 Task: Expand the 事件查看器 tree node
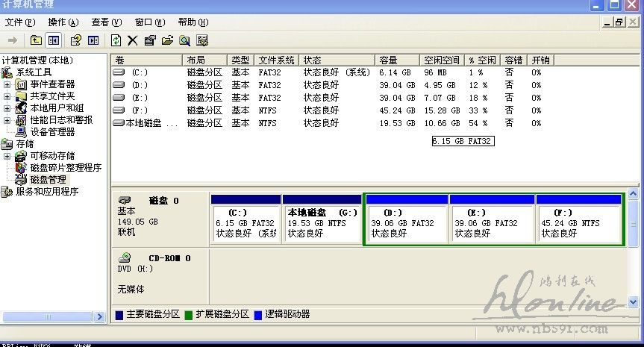pyautogui.click(x=7, y=84)
